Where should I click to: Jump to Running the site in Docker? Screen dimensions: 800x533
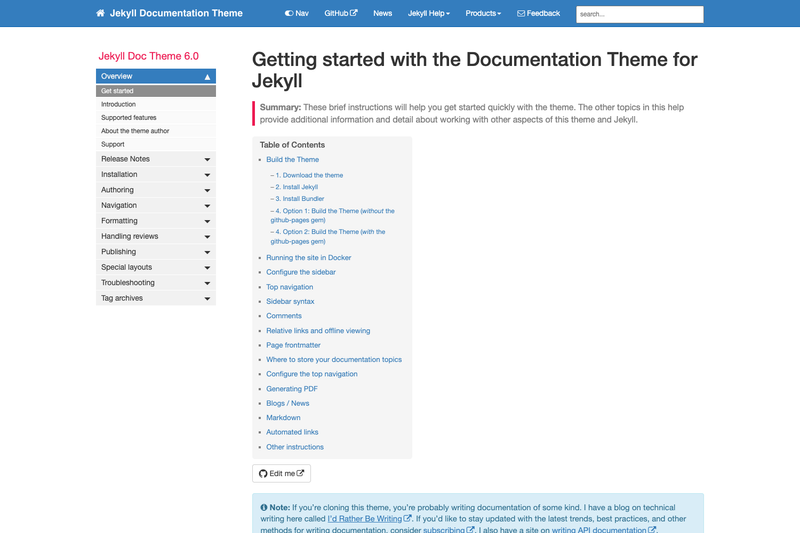point(309,258)
